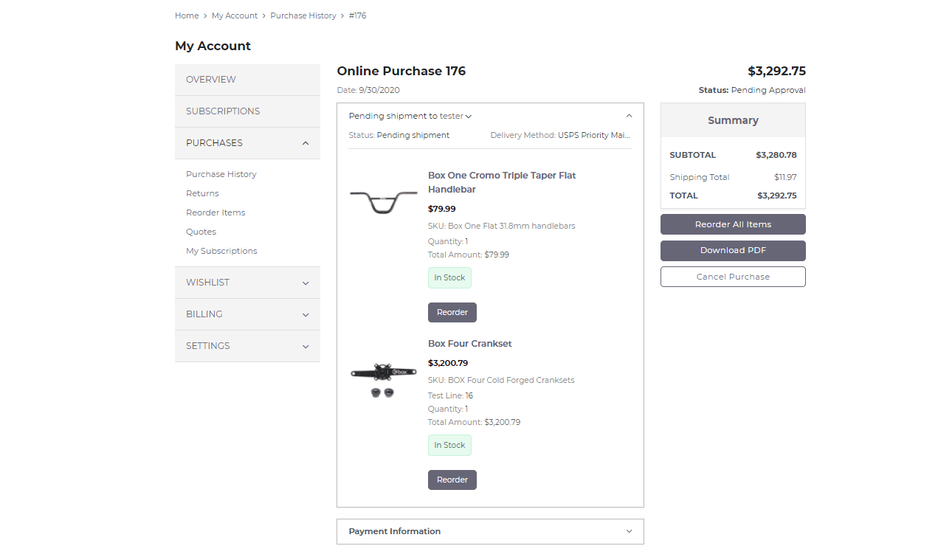Go to Home breadcrumb link
The height and width of the screenshot is (560, 938).
click(x=187, y=15)
